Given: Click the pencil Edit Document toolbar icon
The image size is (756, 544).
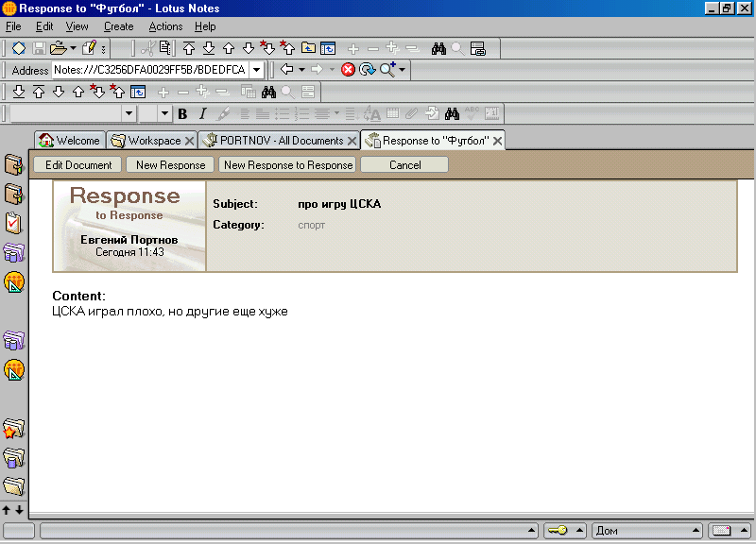Looking at the screenshot, I should [89, 48].
